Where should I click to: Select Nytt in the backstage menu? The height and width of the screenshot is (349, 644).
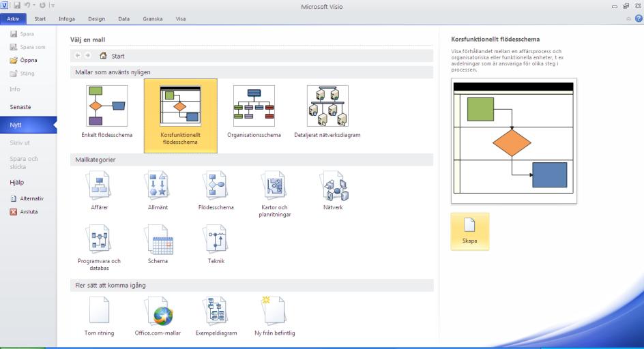(x=29, y=125)
